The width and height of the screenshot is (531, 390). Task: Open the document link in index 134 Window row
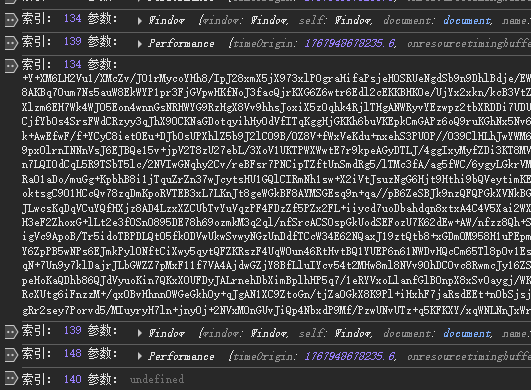(x=467, y=21)
